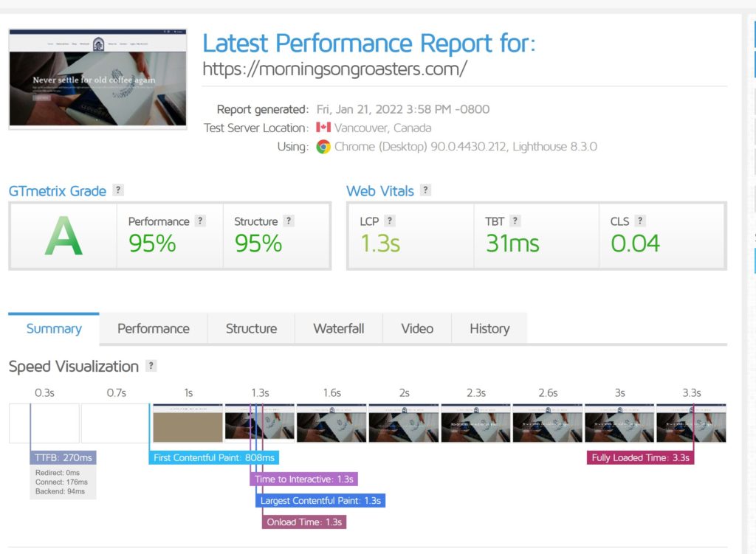Viewport: 756px width, 554px height.
Task: Click the help icon beside Structure score
Action: [289, 221]
